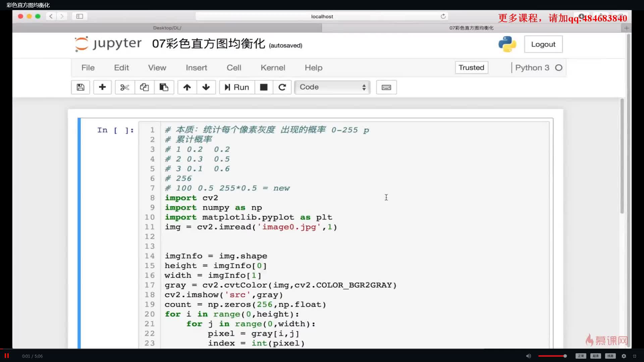Click the localhost address bar

(322, 16)
